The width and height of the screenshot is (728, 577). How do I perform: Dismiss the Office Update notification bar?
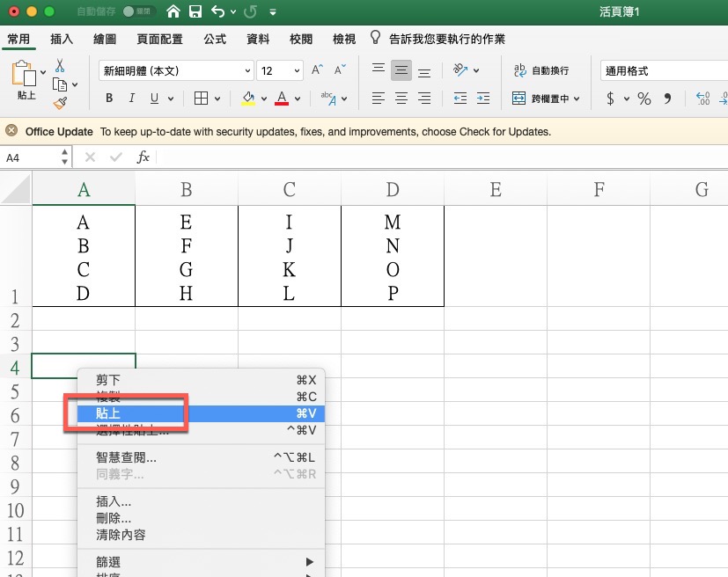coord(11,131)
